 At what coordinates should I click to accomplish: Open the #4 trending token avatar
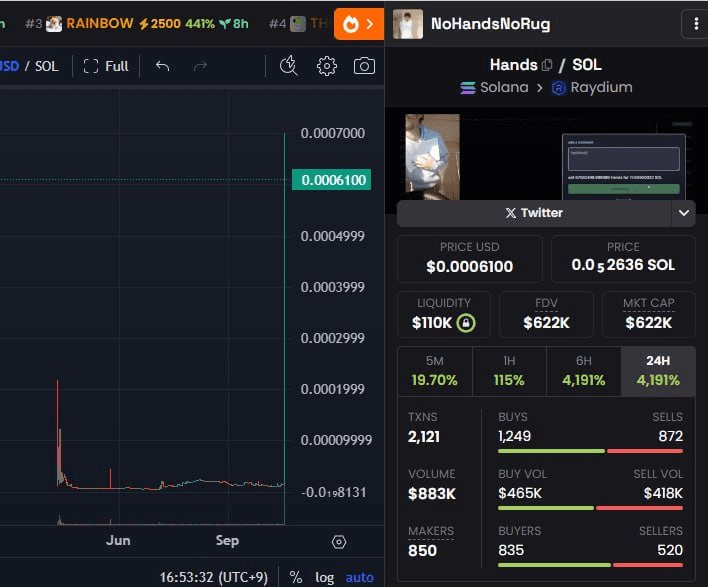coord(298,24)
